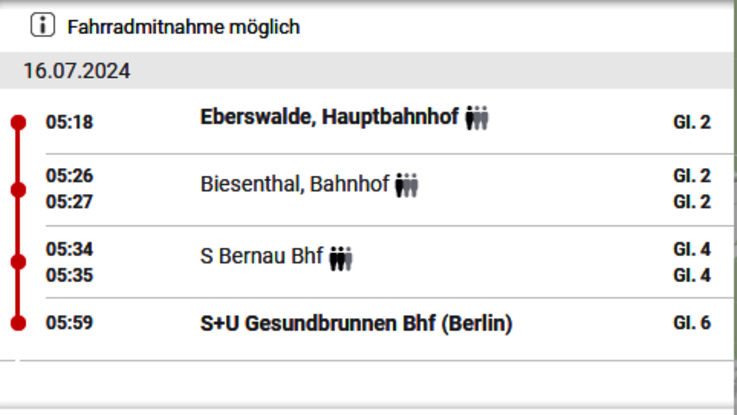This screenshot has width=737, height=415.
Task: Click the Fahrradmitnahme möglich notice text
Action: tap(183, 27)
